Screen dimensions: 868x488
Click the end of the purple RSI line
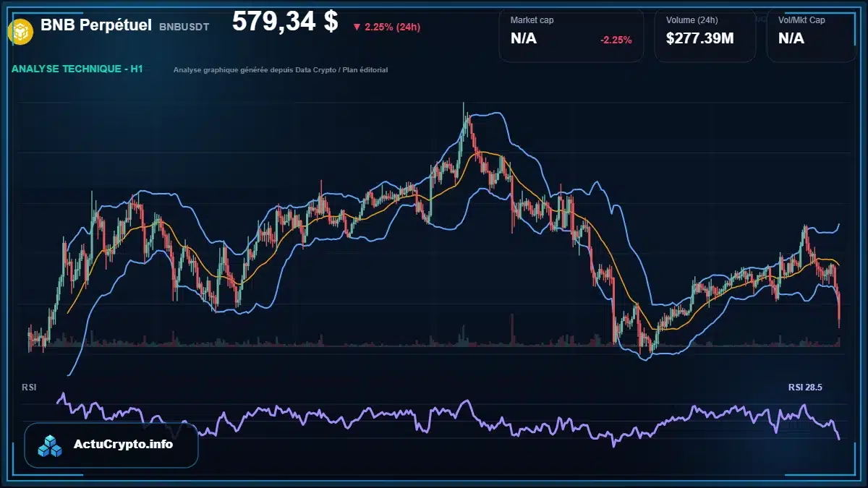[839, 439]
